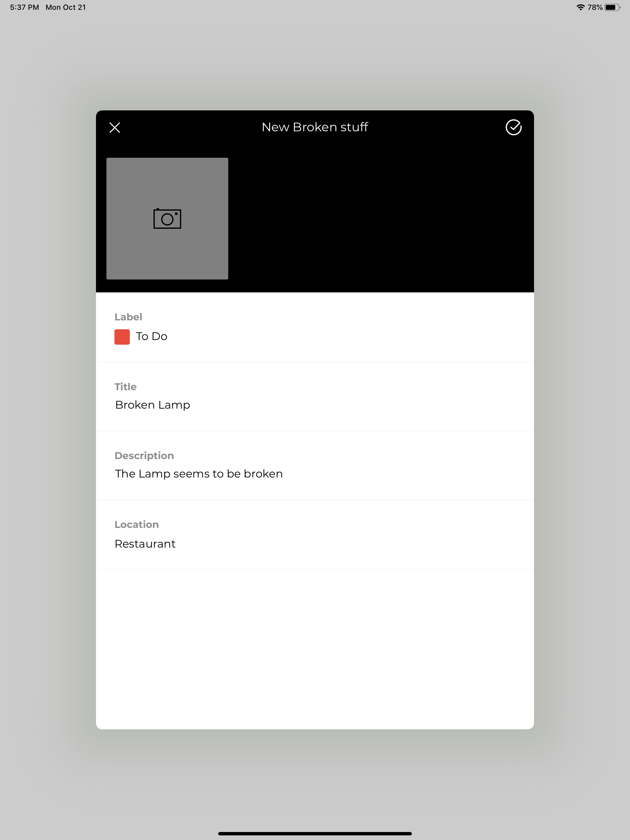Edit the description text field
This screenshot has height=840, width=630.
pyautogui.click(x=315, y=474)
